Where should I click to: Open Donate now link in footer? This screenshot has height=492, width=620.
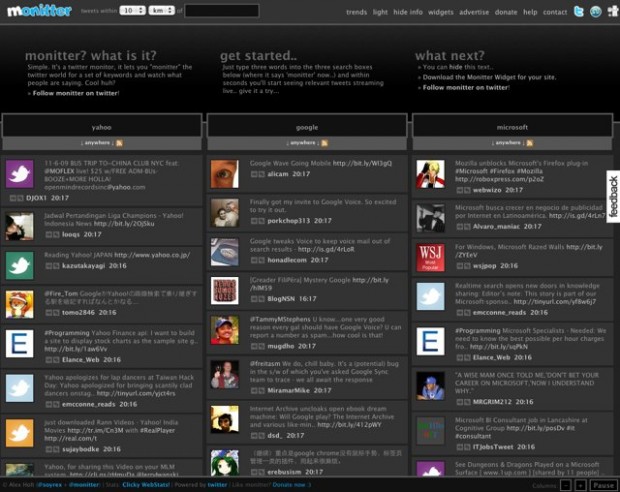(290, 484)
